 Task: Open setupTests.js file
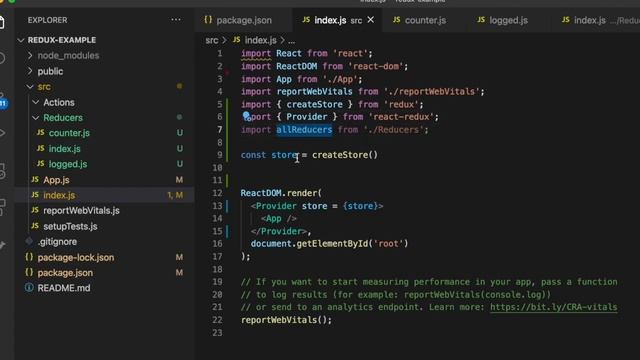coord(70,226)
